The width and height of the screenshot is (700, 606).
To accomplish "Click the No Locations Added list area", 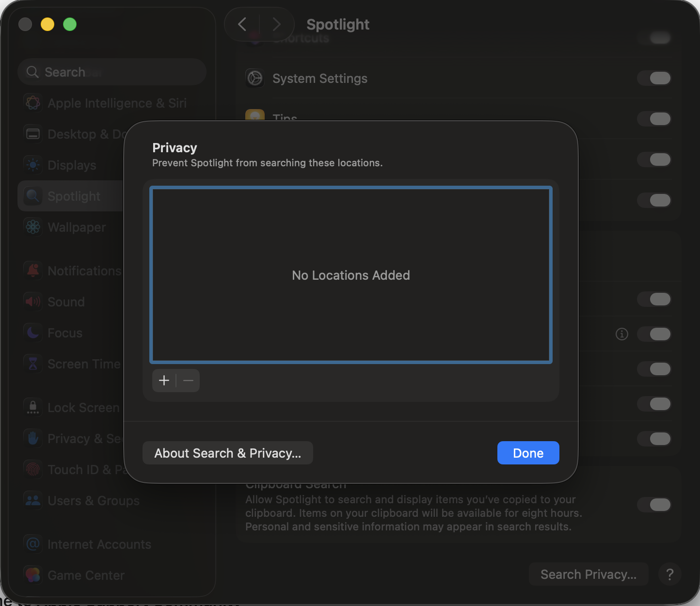I will 351,275.
